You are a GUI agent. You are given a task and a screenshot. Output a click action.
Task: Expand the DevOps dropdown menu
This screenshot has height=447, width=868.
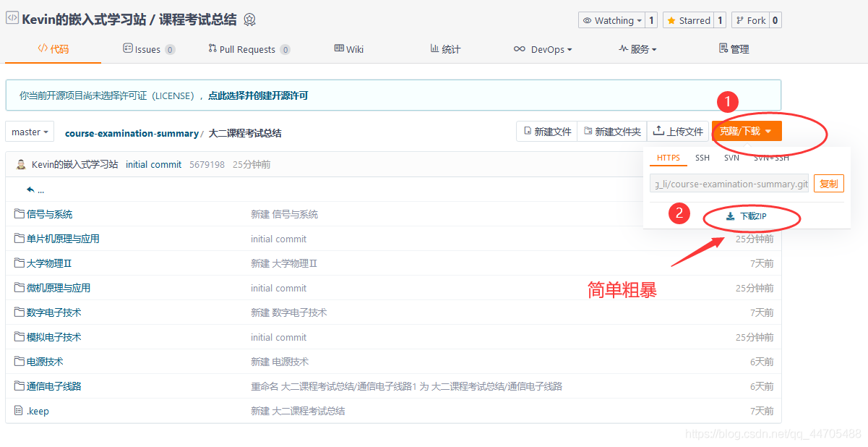[543, 49]
